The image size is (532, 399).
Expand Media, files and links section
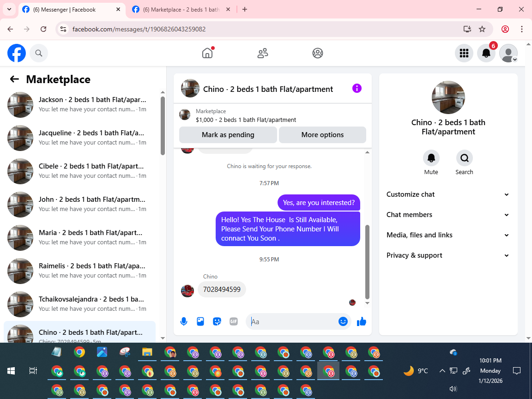pos(448,235)
